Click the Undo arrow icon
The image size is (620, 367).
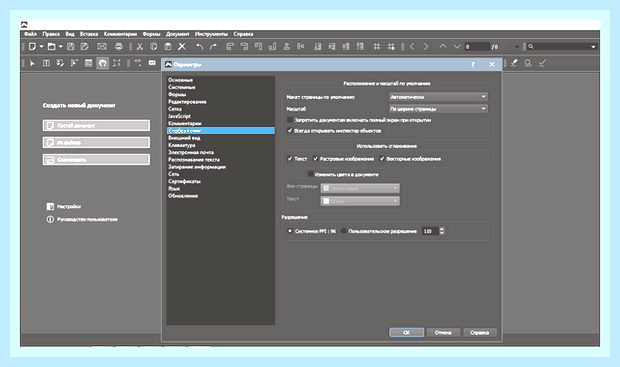(x=200, y=47)
